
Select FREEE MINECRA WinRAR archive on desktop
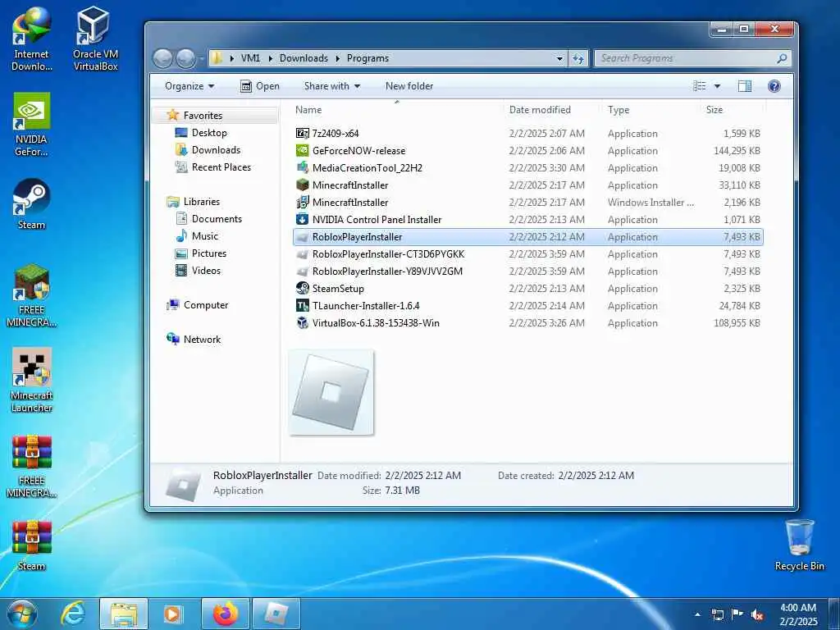32,466
